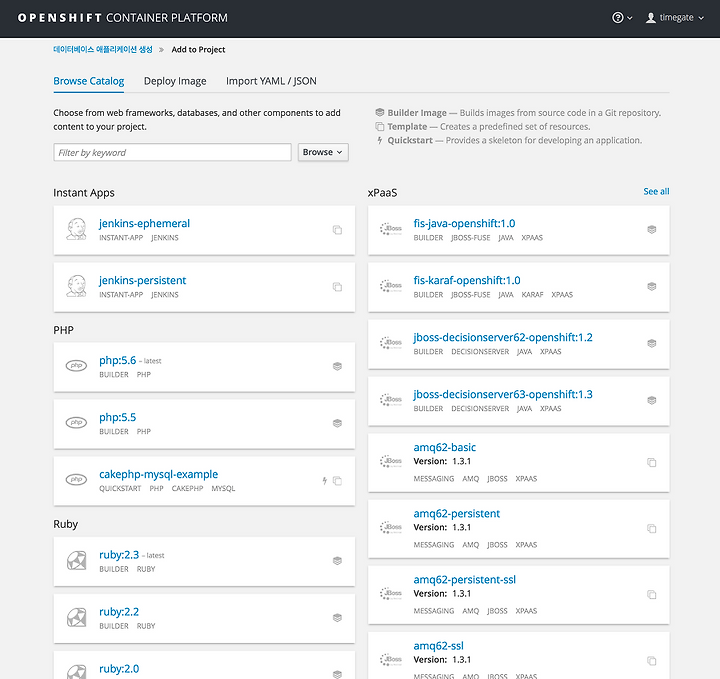Select the ruby:2.3 builder image
The height and width of the screenshot is (679, 720).
pos(119,555)
